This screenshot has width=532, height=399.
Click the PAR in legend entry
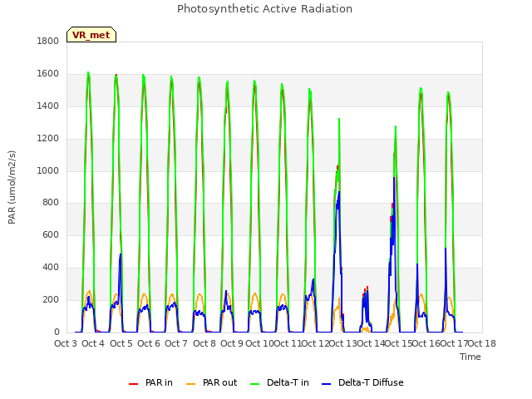(x=150, y=382)
